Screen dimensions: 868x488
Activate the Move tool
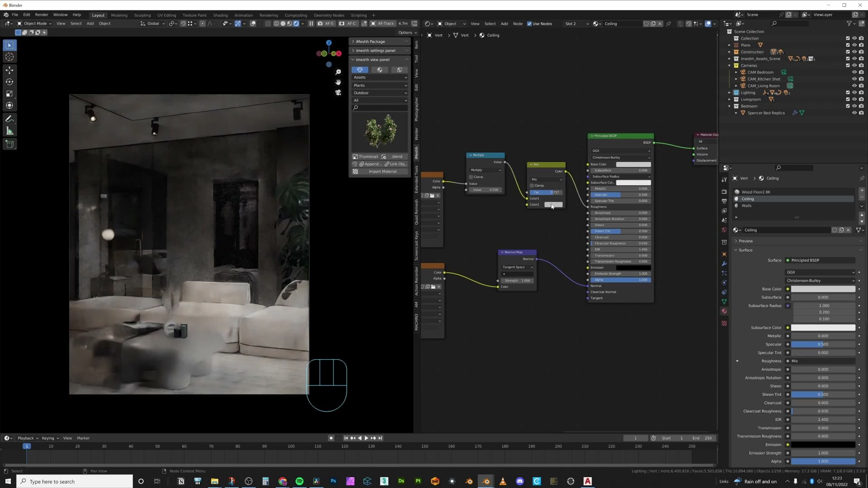pos(9,70)
